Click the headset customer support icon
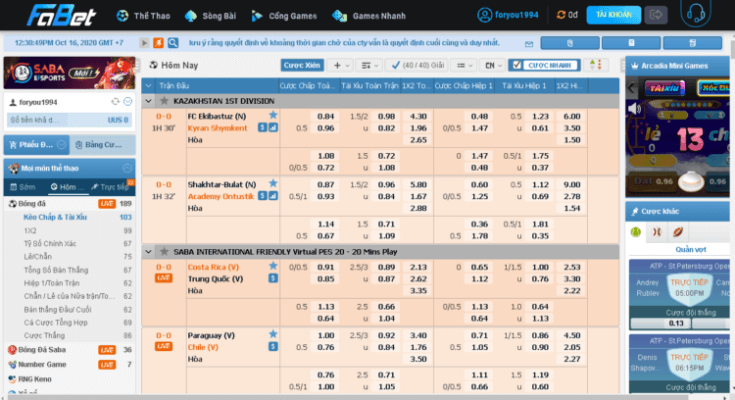Image resolution: width=735 pixels, height=400 pixels. [696, 15]
